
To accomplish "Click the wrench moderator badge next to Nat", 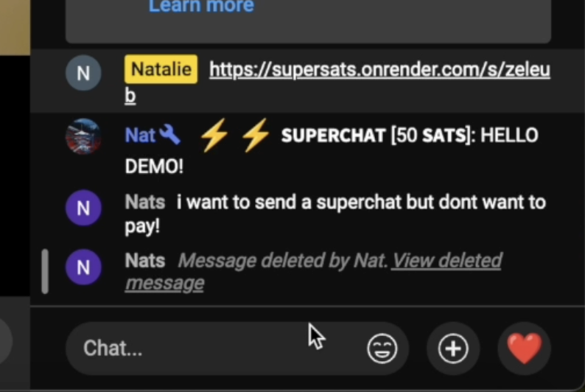I will click(169, 135).
